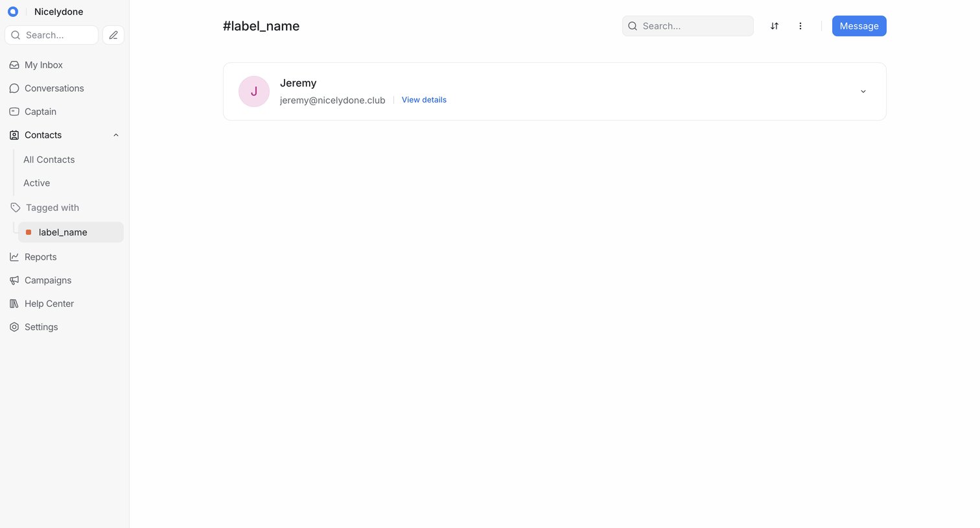Click the My Inbox icon in sidebar
The image size is (980, 528).
click(14, 65)
